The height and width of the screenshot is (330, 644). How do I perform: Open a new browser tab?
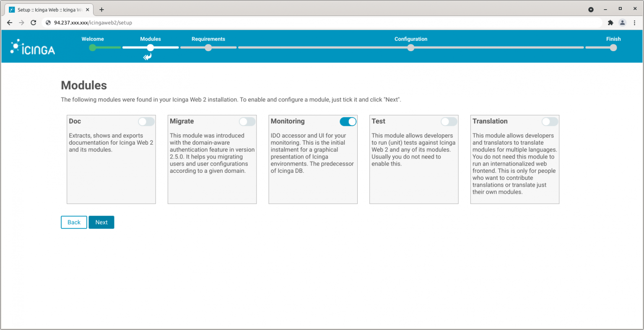pyautogui.click(x=101, y=9)
